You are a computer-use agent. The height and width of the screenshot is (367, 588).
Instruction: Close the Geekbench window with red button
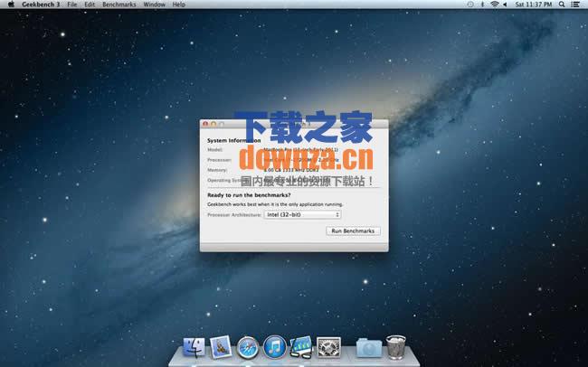pyautogui.click(x=205, y=124)
